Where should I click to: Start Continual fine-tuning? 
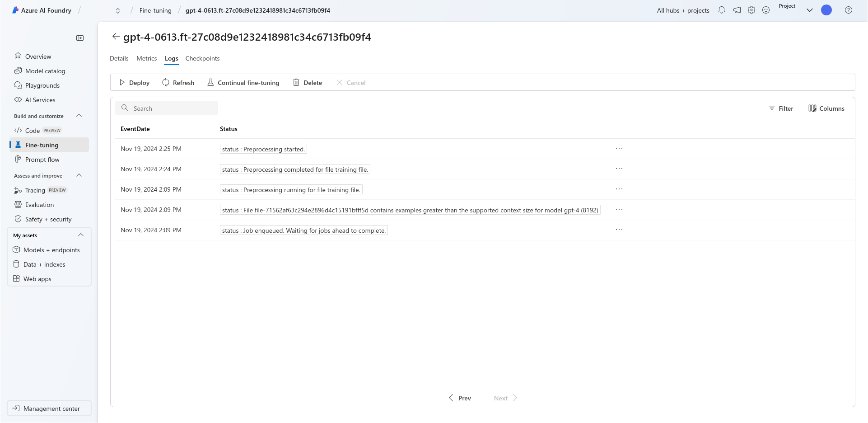243,83
